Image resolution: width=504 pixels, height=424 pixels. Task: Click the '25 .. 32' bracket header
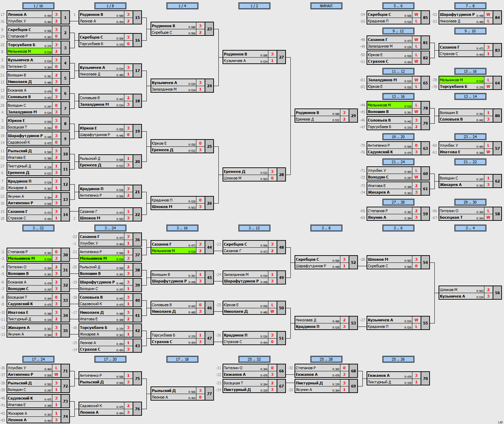click(254, 359)
